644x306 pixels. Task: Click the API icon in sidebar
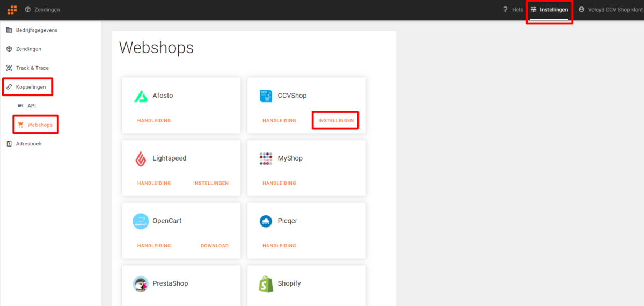[20, 106]
